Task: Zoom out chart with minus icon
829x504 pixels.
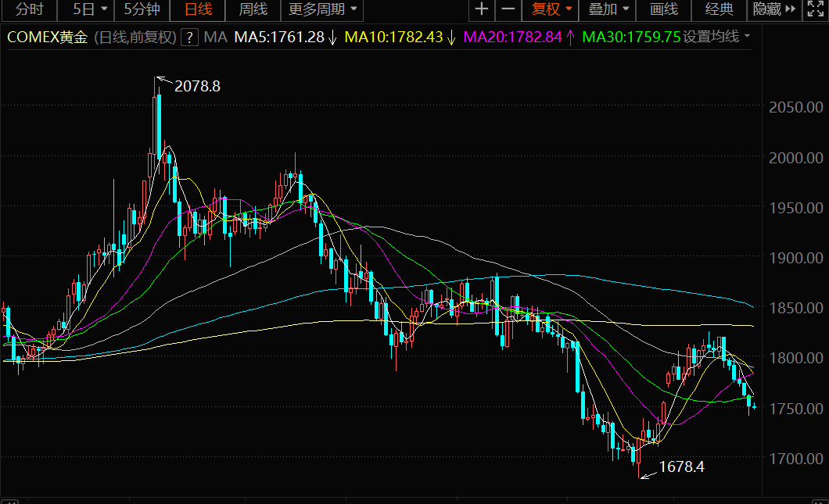Action: (508, 9)
